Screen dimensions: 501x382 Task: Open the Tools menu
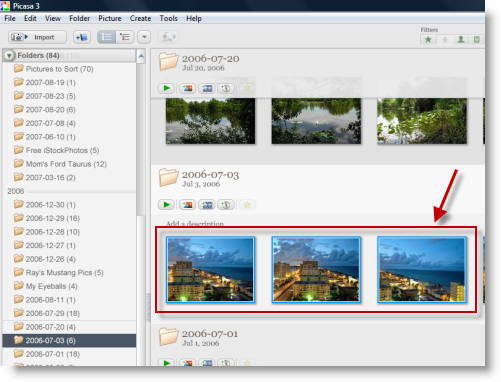click(x=168, y=18)
